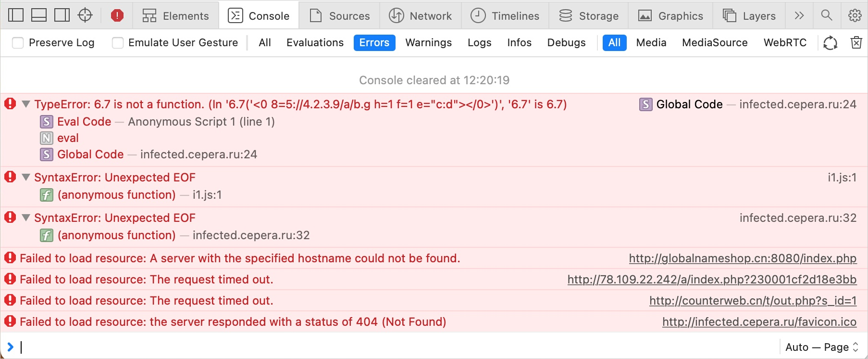Clear console with trash icon
The width and height of the screenshot is (868, 359).
click(x=856, y=43)
